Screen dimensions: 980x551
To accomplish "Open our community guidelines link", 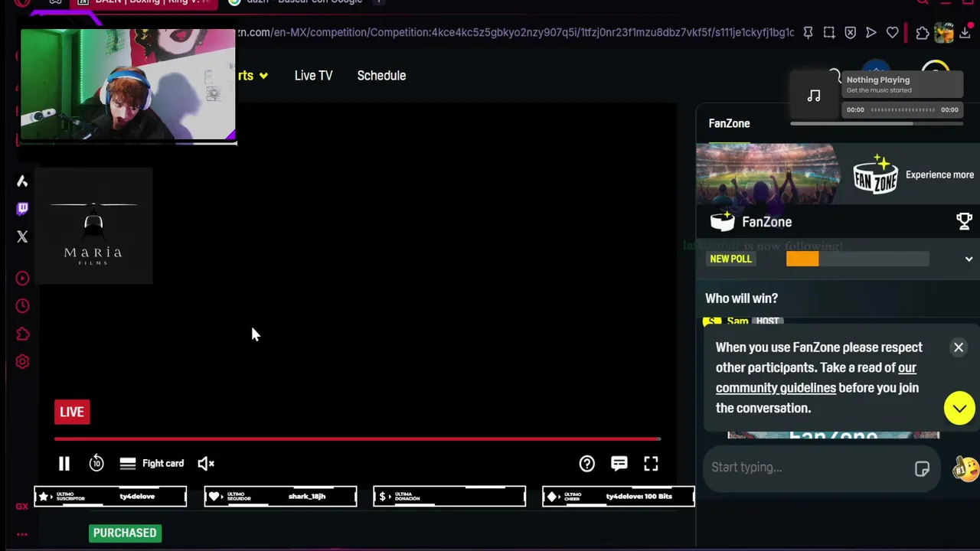I will coord(816,377).
